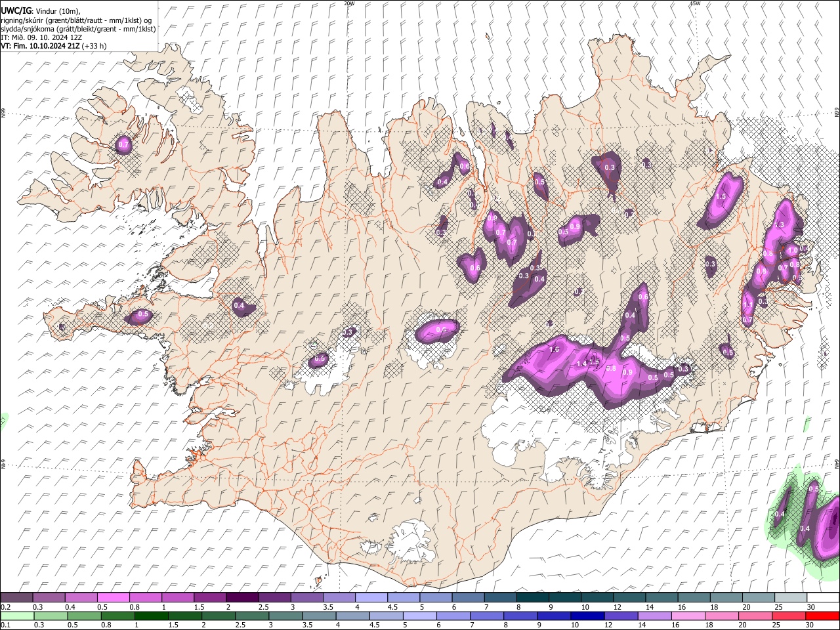Click the pale green 0.1 rain legend swatch
Viewport: 840px width, 630px height.
coord(17,616)
